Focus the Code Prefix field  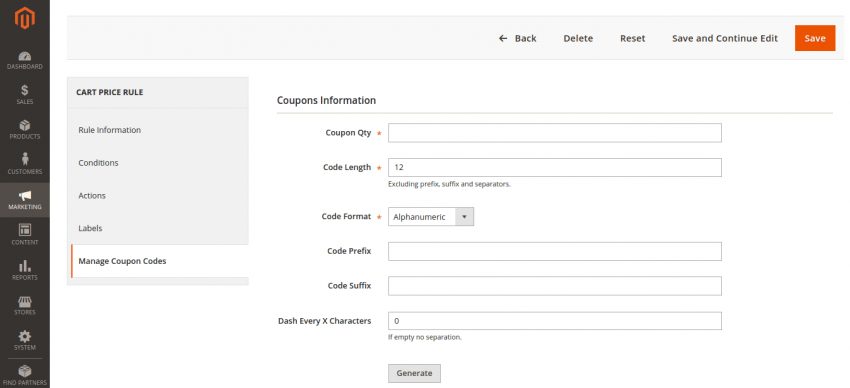coord(555,251)
